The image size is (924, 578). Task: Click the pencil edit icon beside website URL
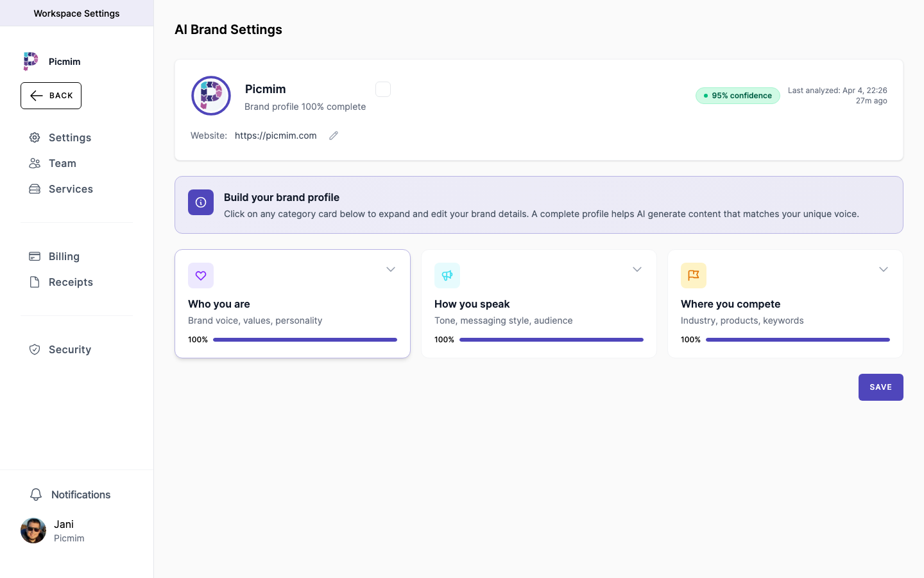[x=334, y=136]
